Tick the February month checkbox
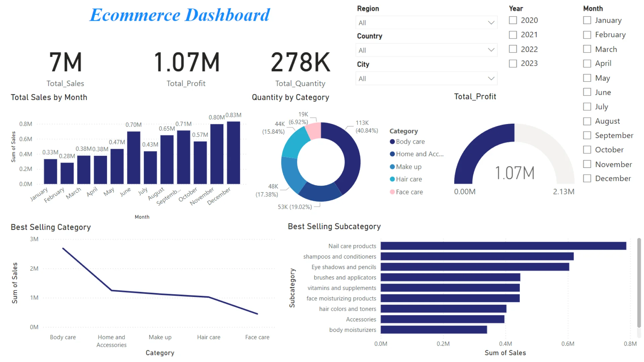Screen dimensions: 644x362 587,35
